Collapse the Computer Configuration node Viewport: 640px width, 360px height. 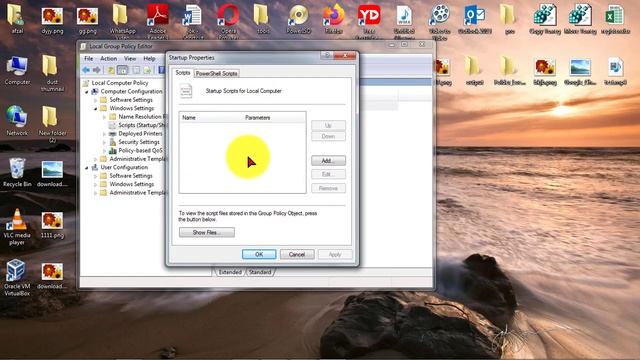click(87, 92)
